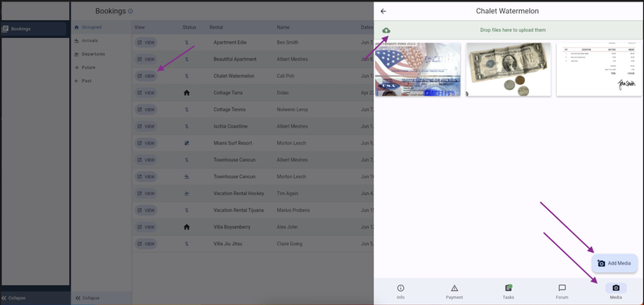This screenshot has width=644, height=305.
Task: Click the status icon for Chalet Watermelon
Action: 187,76
